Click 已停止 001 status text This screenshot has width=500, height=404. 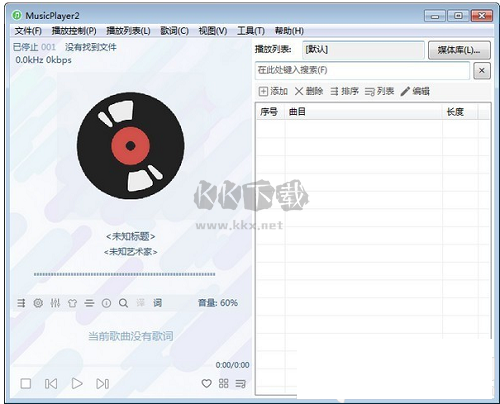pyautogui.click(x=34, y=47)
